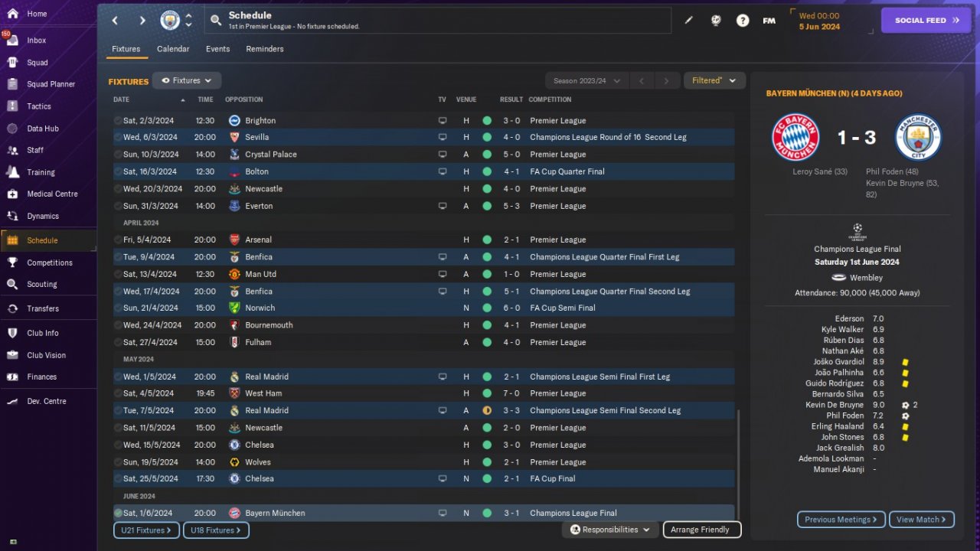Click the Bayern München crest in the match panel
The image size is (980, 551).
tap(795, 138)
